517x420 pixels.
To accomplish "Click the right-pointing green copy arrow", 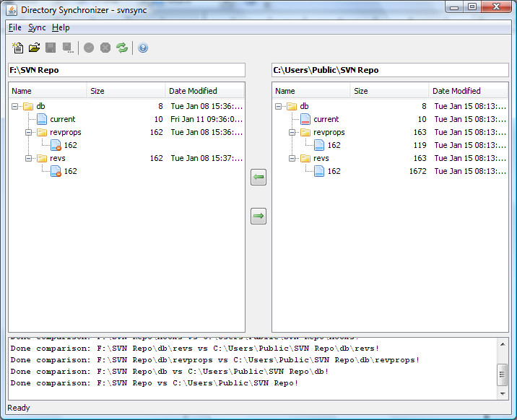I will (x=258, y=216).
